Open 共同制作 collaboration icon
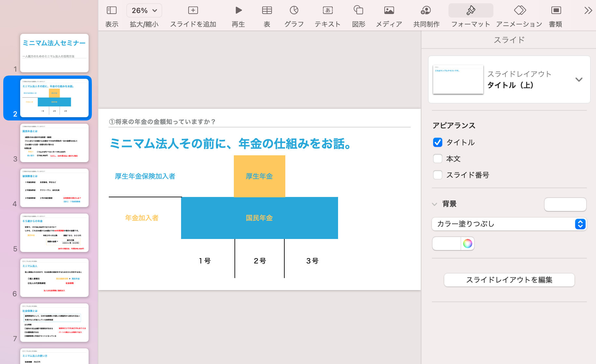This screenshot has height=364, width=596. (x=426, y=10)
